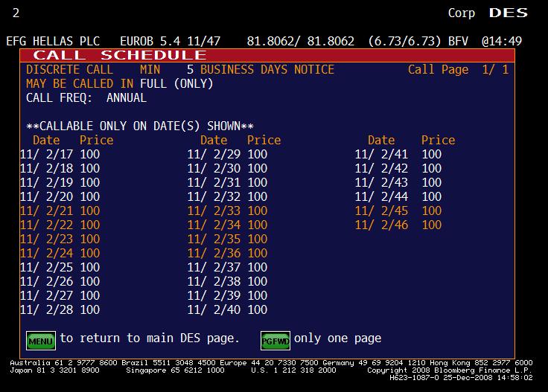
Task: Select call date 11/ 2/24 row
Action: coord(60,253)
